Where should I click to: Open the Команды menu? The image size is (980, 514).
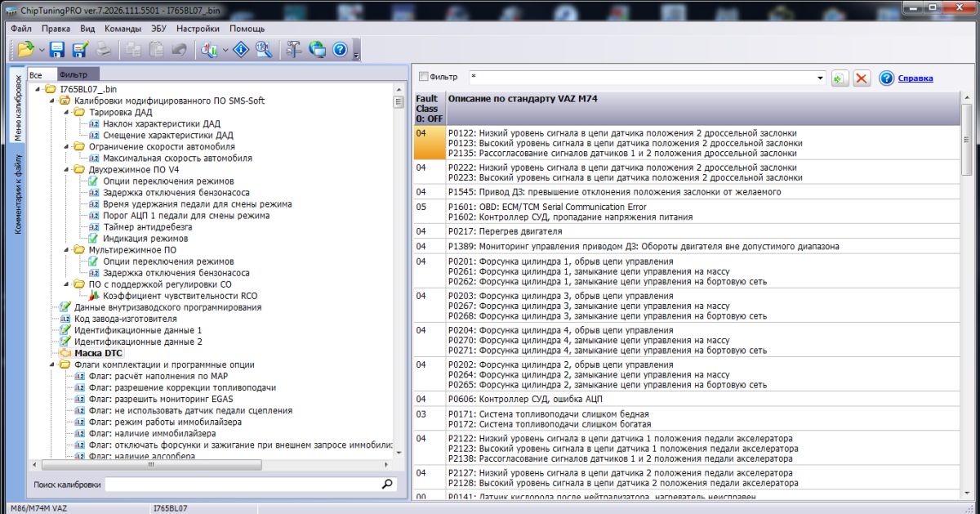pos(122,28)
